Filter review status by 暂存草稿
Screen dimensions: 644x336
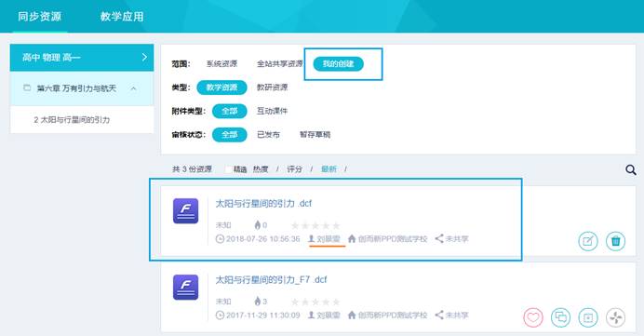(x=315, y=135)
